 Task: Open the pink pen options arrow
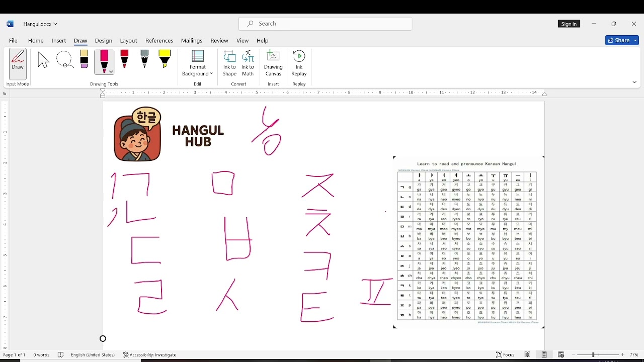click(111, 72)
